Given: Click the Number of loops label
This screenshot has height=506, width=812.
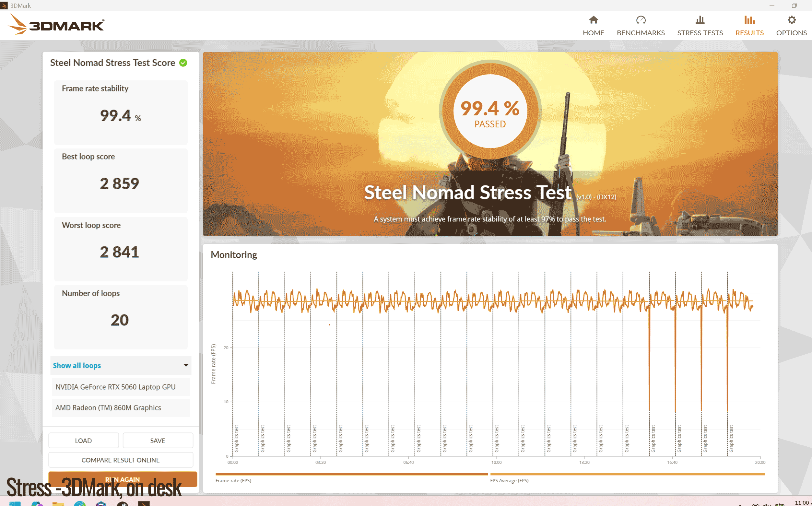Looking at the screenshot, I should click(x=91, y=293).
